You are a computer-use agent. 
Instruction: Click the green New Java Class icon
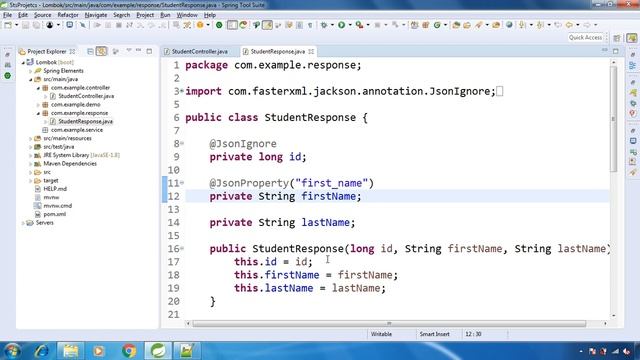coord(437,25)
